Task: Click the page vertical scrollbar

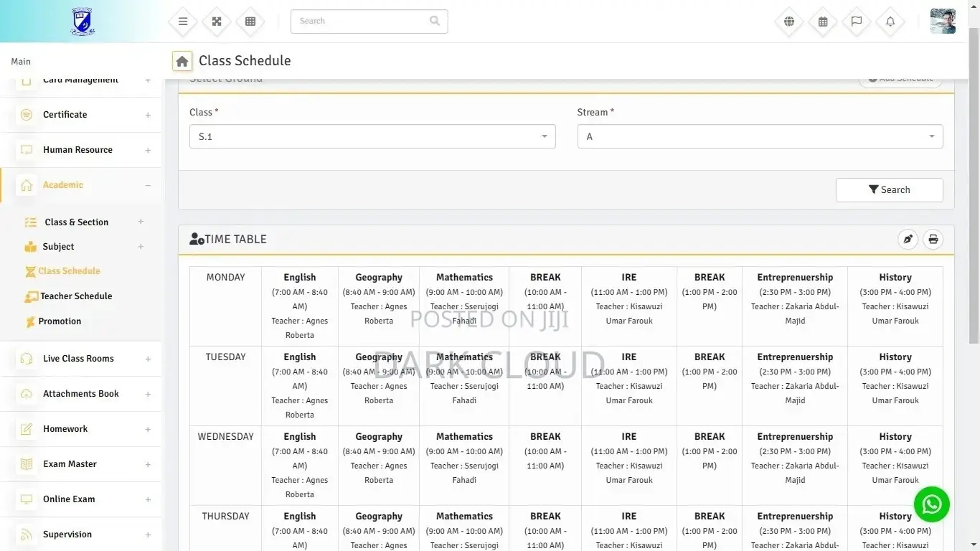Action: point(974,187)
